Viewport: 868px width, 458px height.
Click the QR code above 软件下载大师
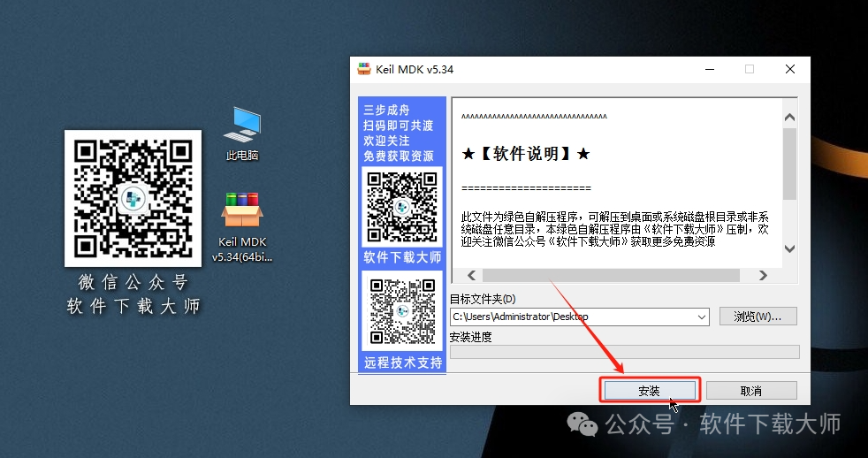[x=402, y=207]
